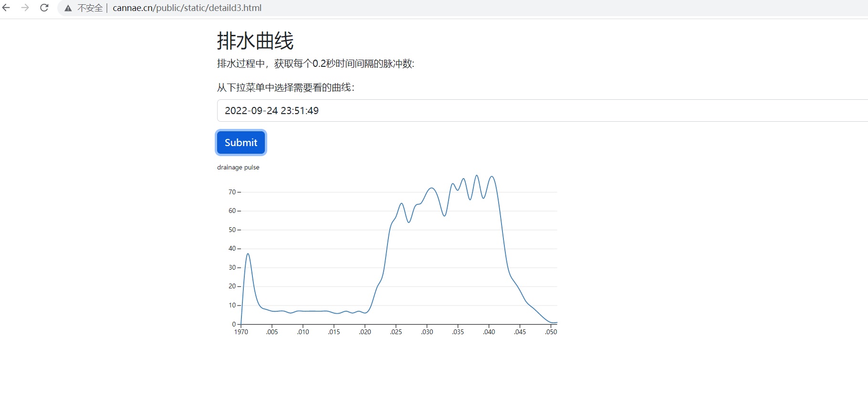Click the cannae.cn URL in address bar
The width and height of the screenshot is (868, 412).
point(187,8)
